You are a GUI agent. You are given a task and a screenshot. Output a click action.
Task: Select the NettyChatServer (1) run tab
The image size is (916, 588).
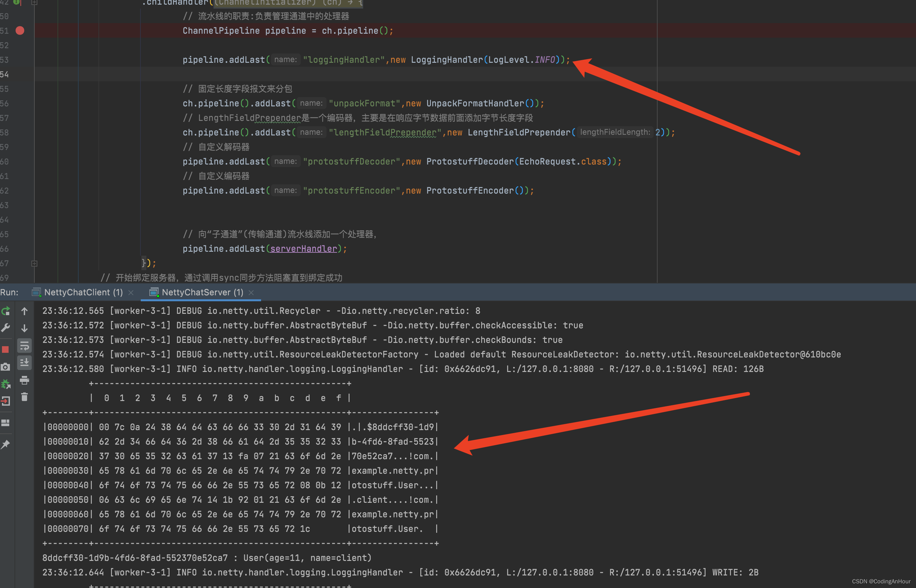(202, 292)
